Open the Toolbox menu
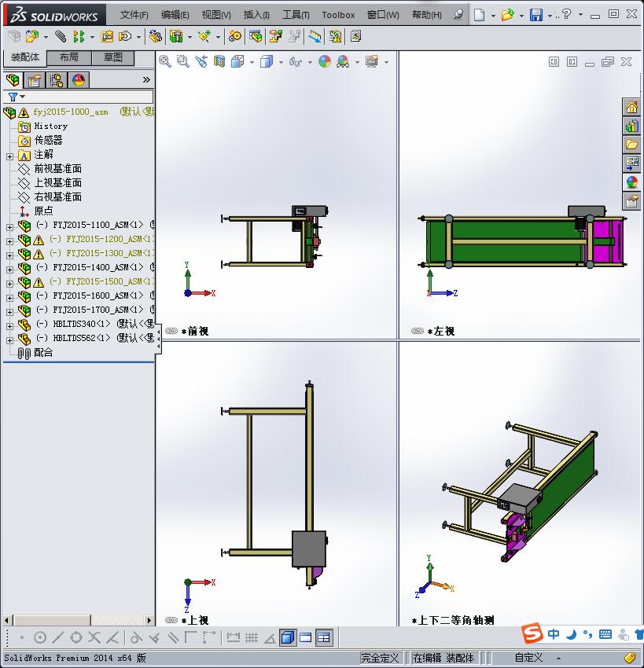Viewport: 644px width, 668px height. tap(338, 15)
